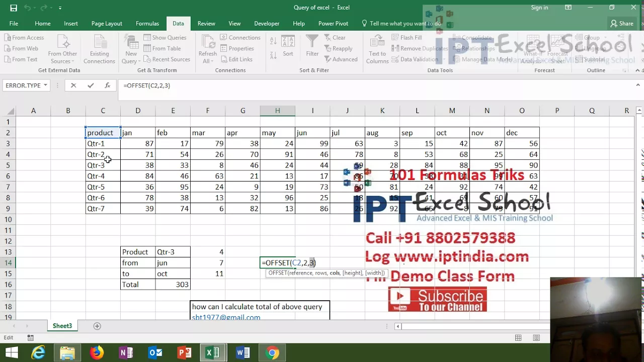Screen dimensions: 644x362
Task: Open the From Other Sources dropdown
Action: tap(62, 49)
